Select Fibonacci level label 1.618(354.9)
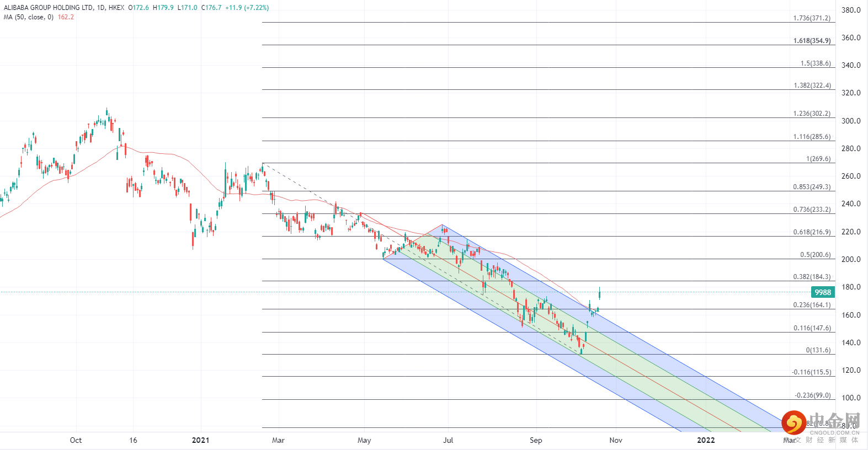The height and width of the screenshot is (450, 868). (x=812, y=41)
